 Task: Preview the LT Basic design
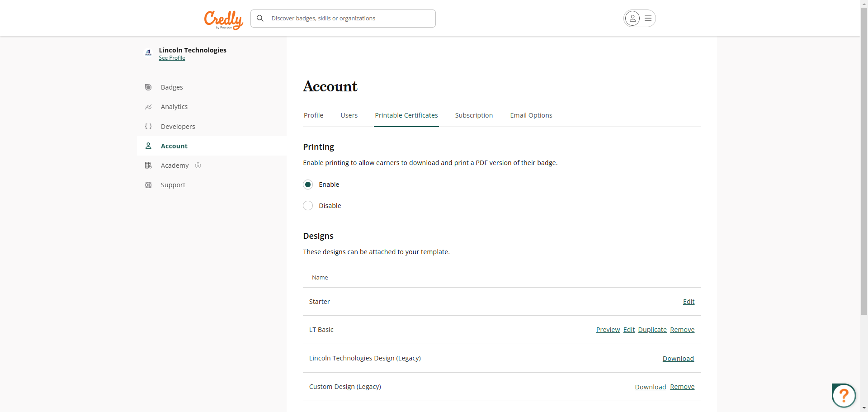(608, 330)
